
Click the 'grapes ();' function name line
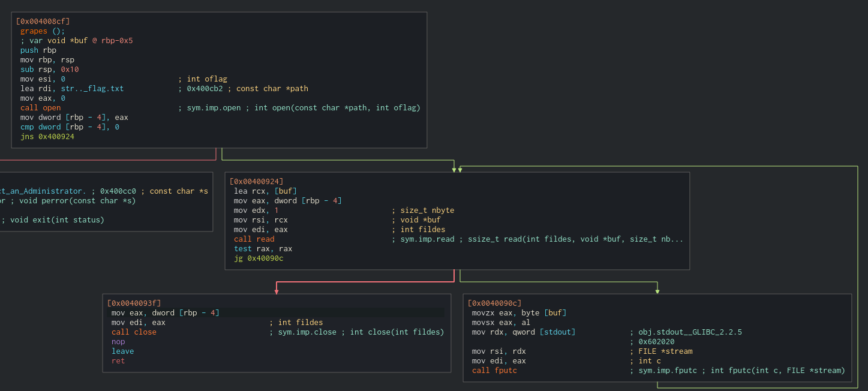click(x=43, y=31)
